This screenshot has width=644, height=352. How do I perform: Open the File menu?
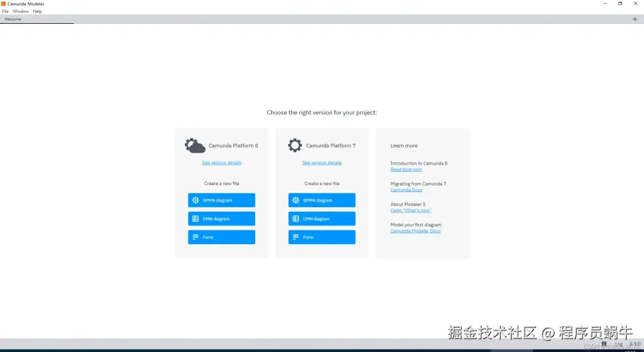click(x=5, y=11)
